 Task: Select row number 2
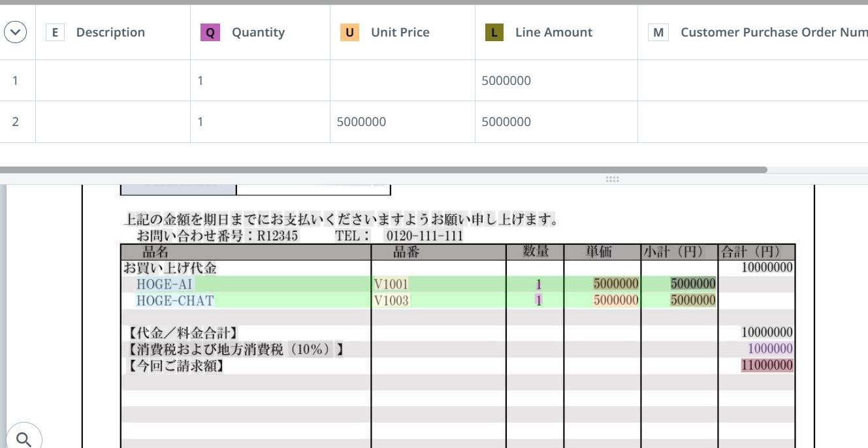tap(15, 121)
